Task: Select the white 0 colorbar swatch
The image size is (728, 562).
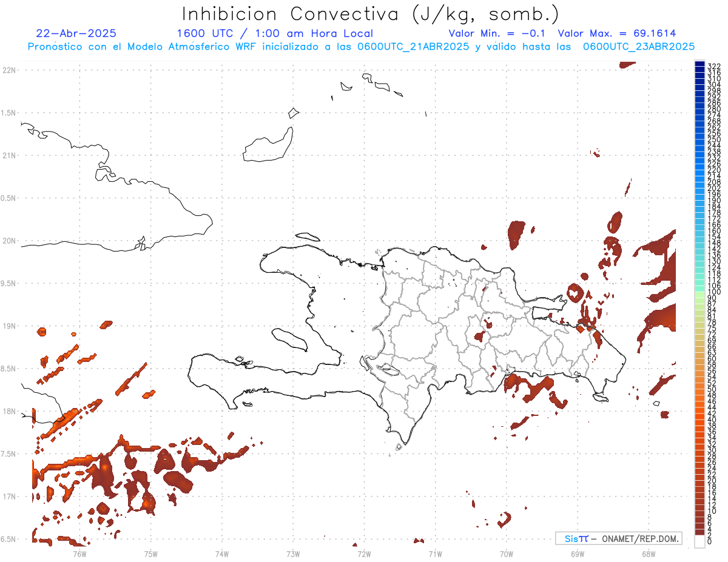Action: click(700, 541)
